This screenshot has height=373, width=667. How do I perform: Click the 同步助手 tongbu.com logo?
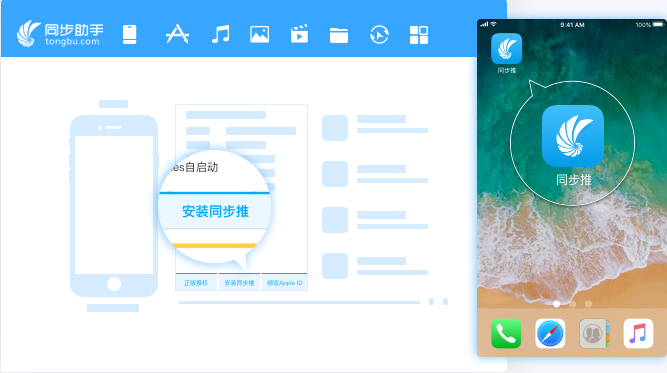click(x=60, y=34)
